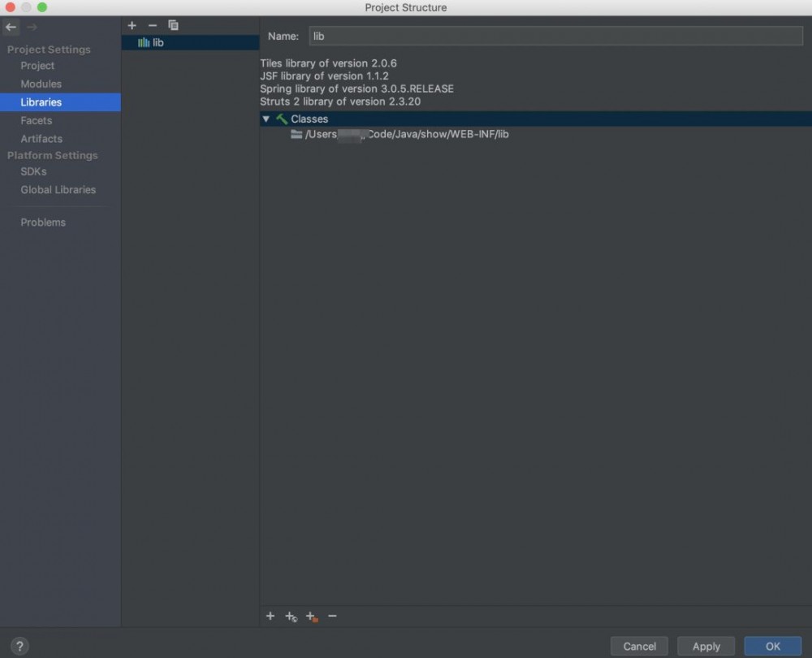This screenshot has height=658, width=812.
Task: Click the library bars icon beside lib
Action: (144, 42)
